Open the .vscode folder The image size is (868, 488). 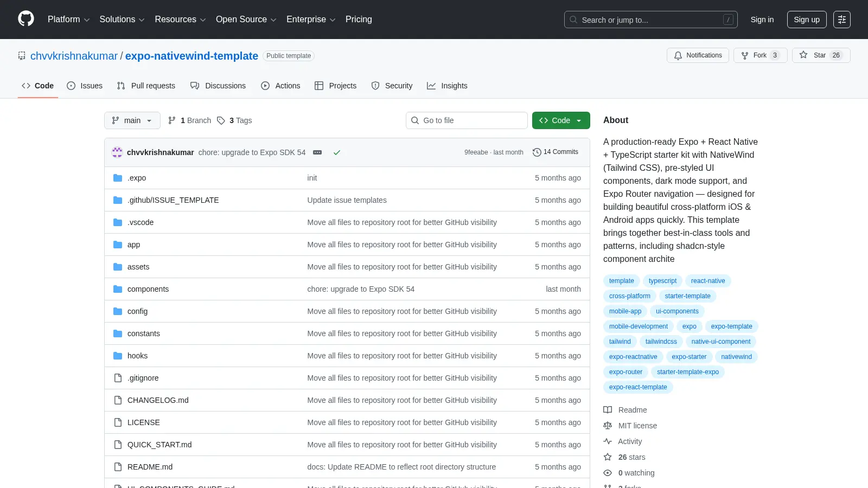(141, 222)
